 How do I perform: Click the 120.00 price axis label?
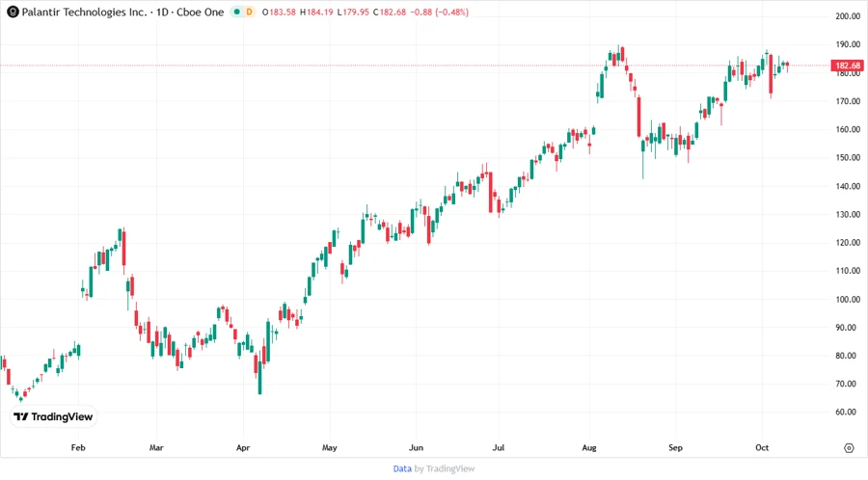click(x=848, y=242)
